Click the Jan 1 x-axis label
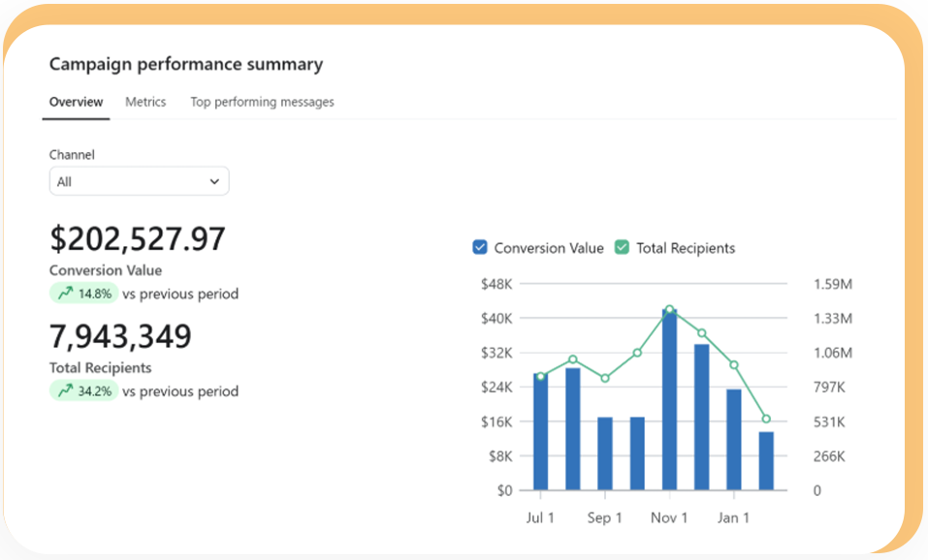This screenshot has width=928, height=560. (733, 518)
